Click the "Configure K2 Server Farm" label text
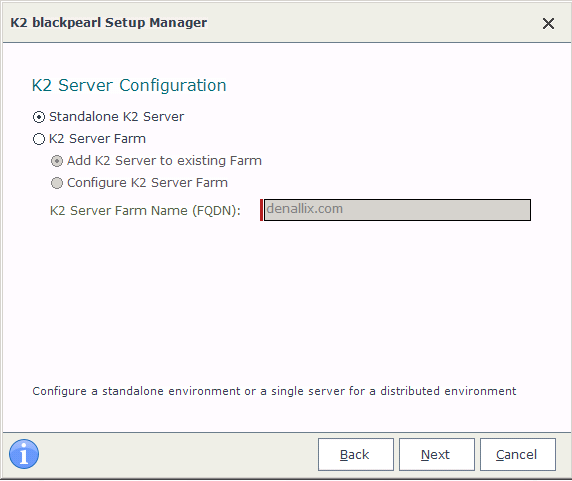 point(147,182)
